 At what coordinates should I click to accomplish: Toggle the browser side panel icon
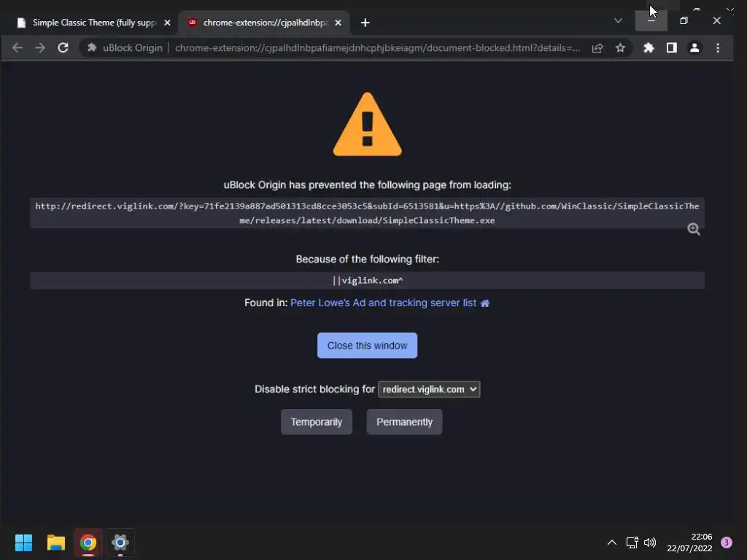672,47
